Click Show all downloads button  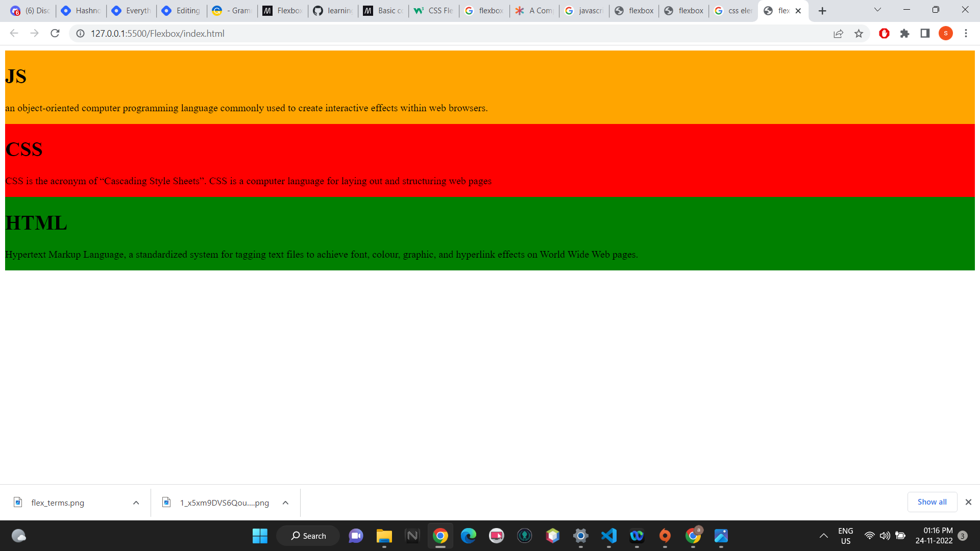point(932,502)
